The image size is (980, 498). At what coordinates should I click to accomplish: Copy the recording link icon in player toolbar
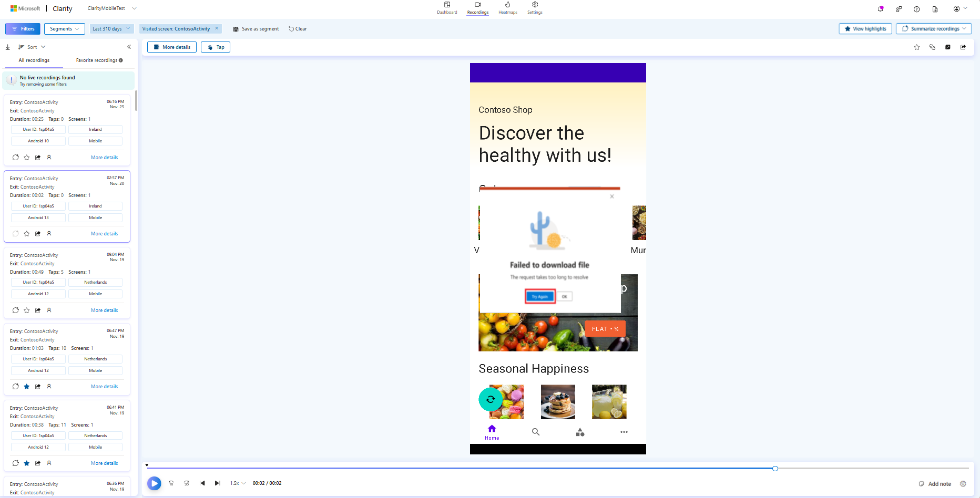click(932, 47)
